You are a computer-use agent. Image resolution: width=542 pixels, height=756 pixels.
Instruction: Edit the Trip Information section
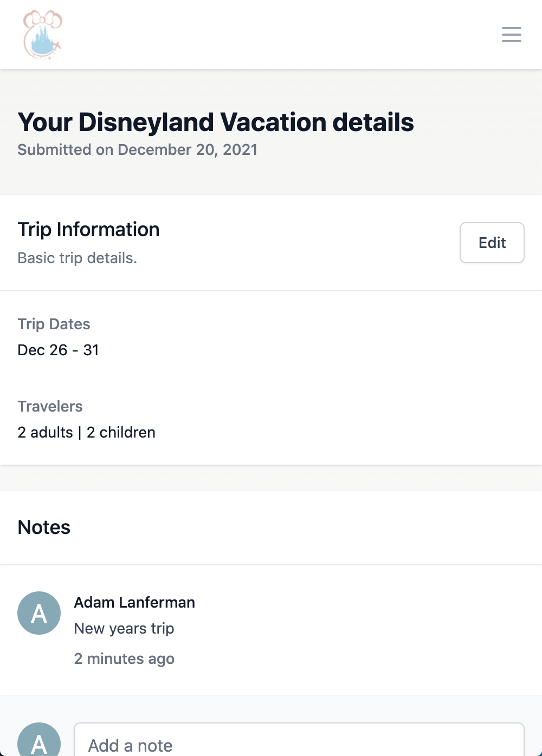(492, 243)
